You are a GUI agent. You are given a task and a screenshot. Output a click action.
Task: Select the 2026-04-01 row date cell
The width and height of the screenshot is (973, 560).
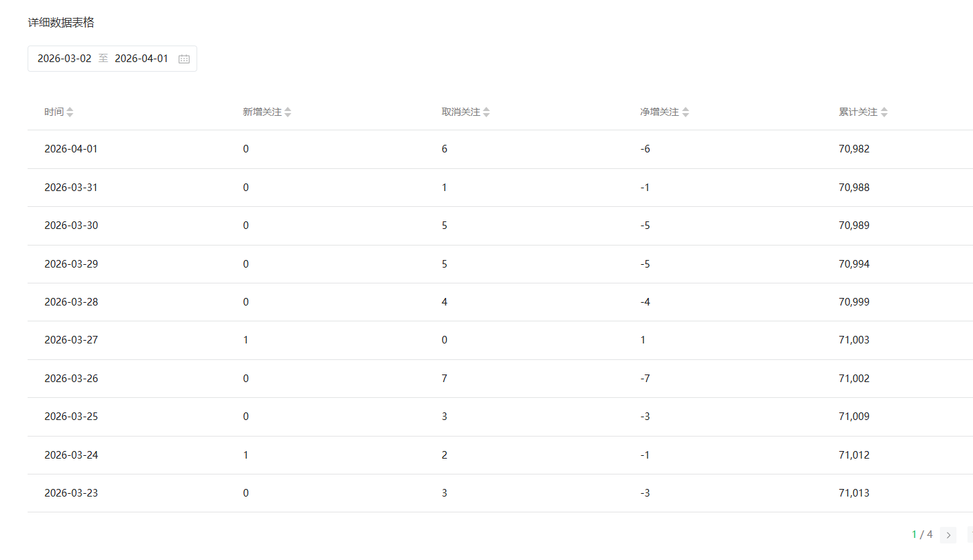(71, 149)
